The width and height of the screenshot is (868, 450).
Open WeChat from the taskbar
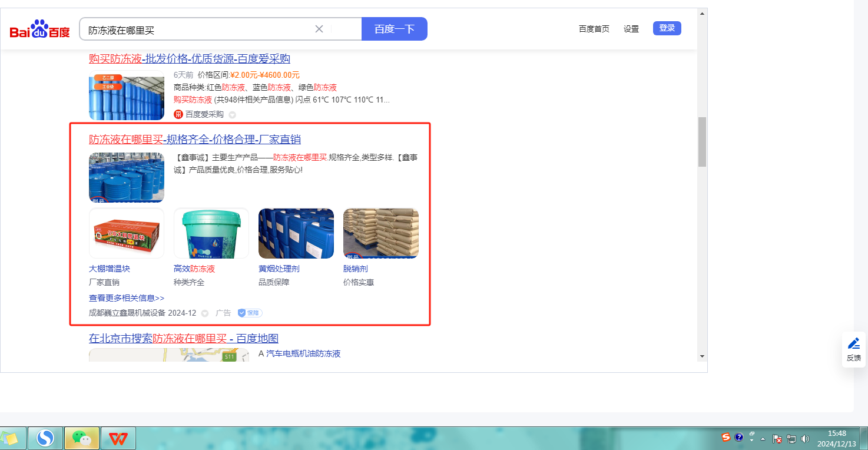click(x=82, y=438)
